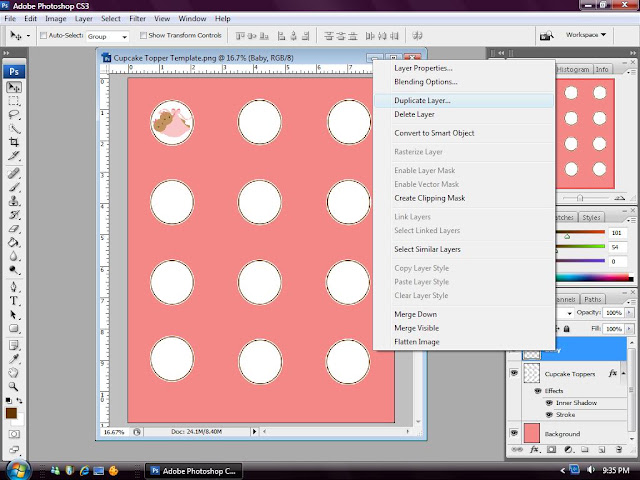
Task: Select the Hand tool
Action: click(14, 373)
